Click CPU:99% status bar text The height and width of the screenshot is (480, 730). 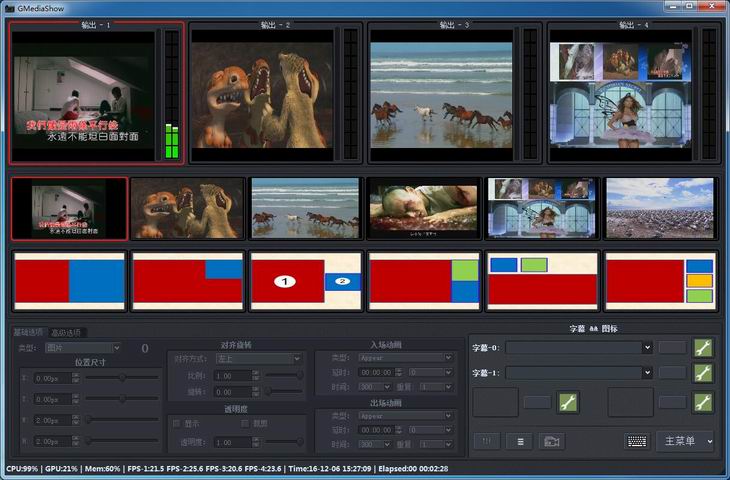tap(22, 468)
